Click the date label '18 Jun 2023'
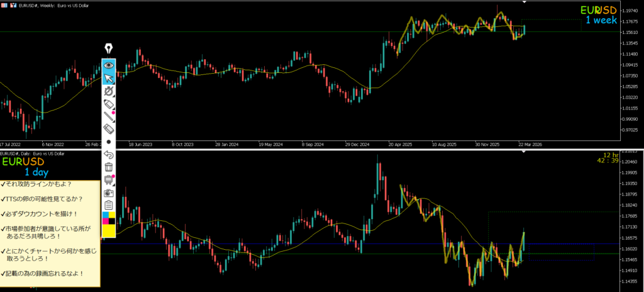Screen dimensions: 644x292 point(140,145)
